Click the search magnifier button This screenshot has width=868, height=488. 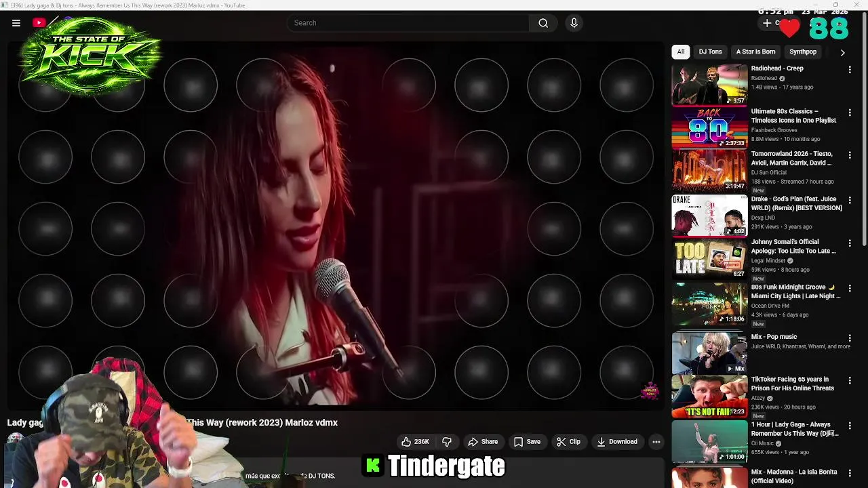pos(543,23)
